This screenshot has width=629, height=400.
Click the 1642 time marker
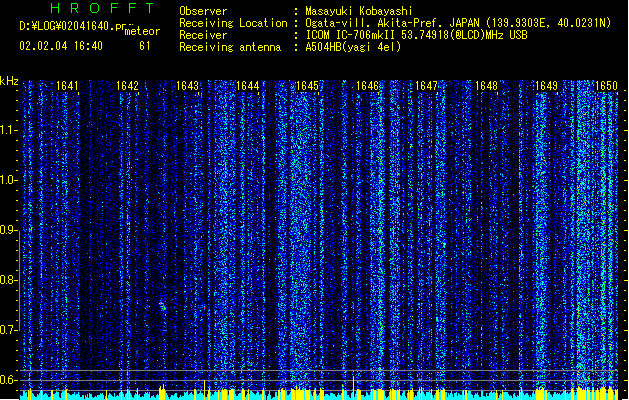coord(127,86)
